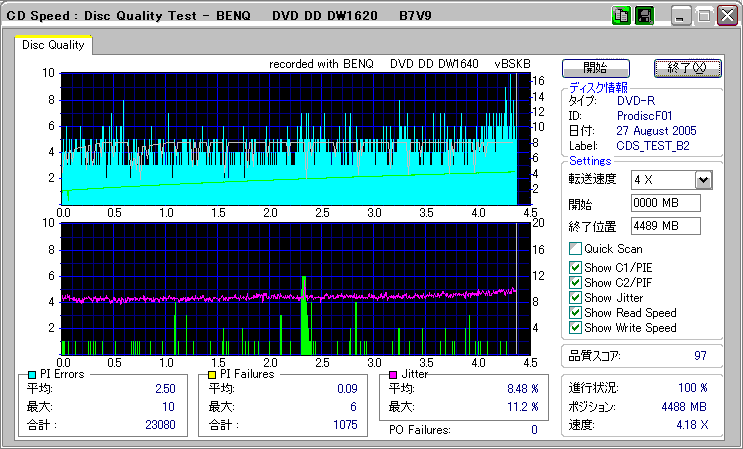Click the 終了位置 4489 MB field
743x449 pixels.
click(666, 225)
